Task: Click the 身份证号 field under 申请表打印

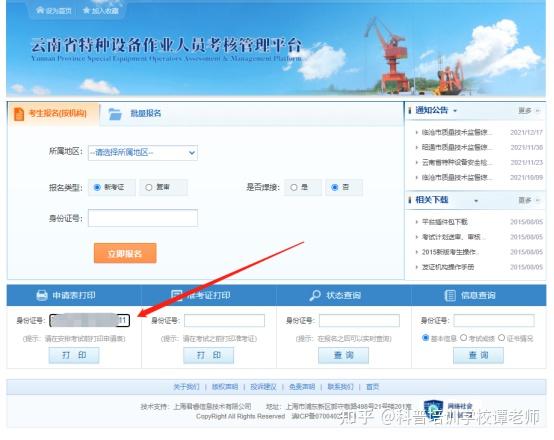Action: (89, 321)
